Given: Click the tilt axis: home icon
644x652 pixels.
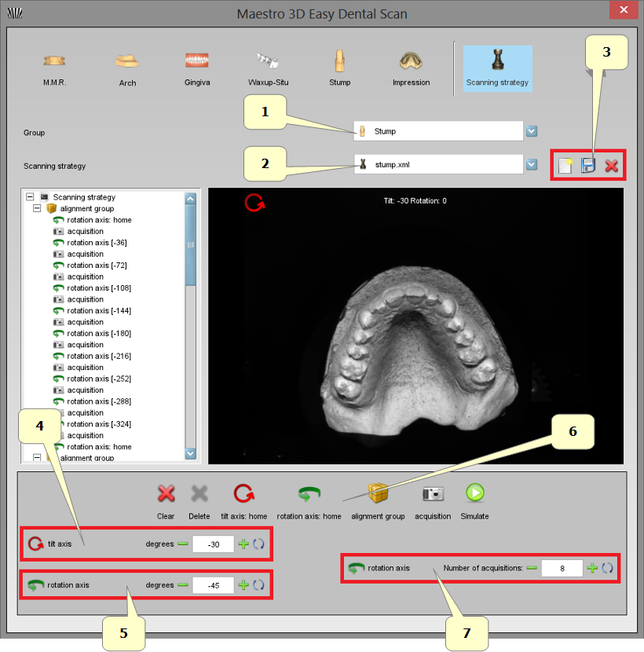Looking at the screenshot, I should [x=245, y=495].
